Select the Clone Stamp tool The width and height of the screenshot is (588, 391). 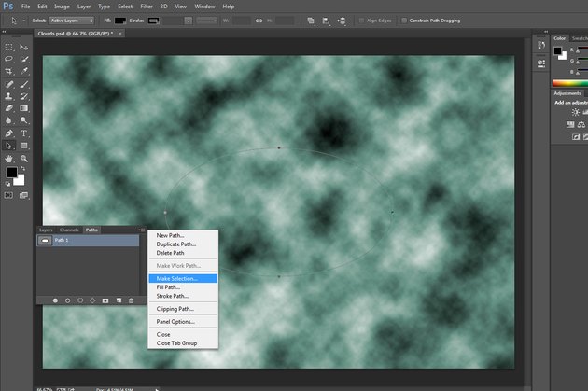8,96
